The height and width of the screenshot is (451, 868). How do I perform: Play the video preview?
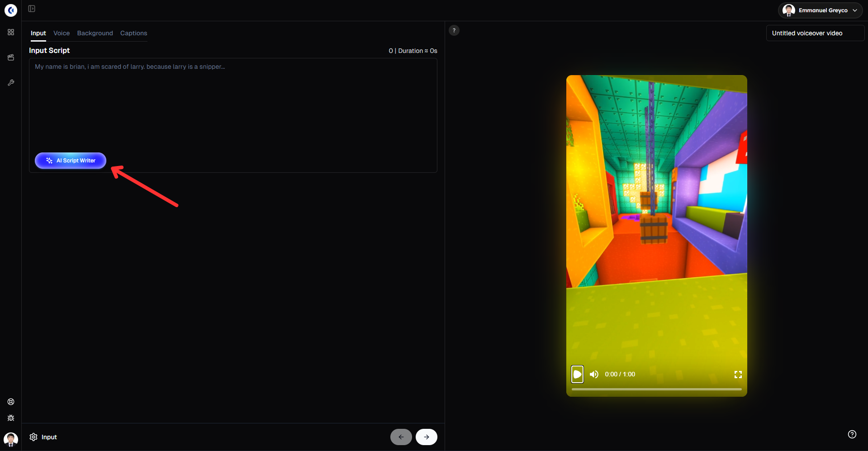578,374
